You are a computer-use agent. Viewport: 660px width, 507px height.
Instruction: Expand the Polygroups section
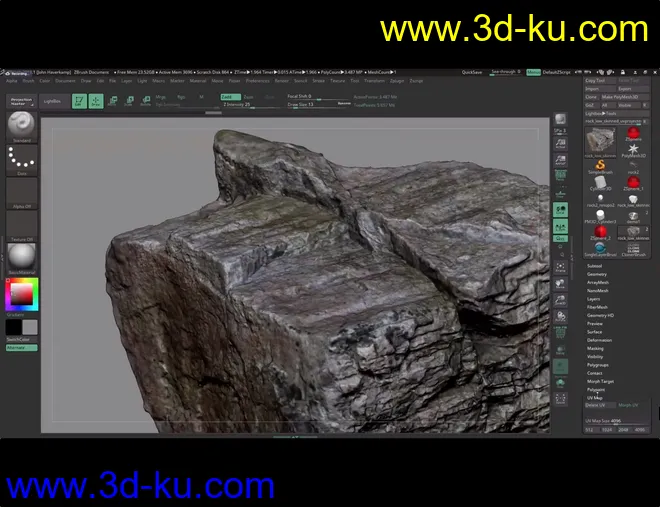(x=598, y=365)
